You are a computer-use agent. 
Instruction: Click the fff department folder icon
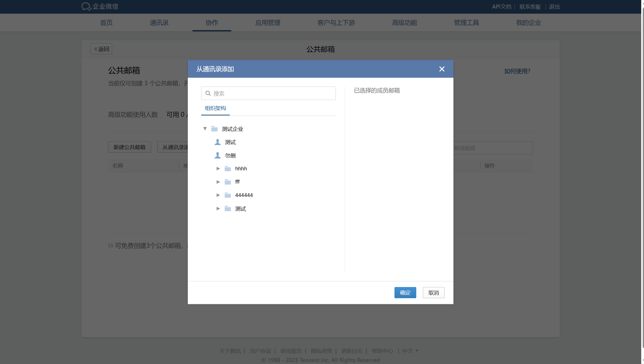[228, 181]
